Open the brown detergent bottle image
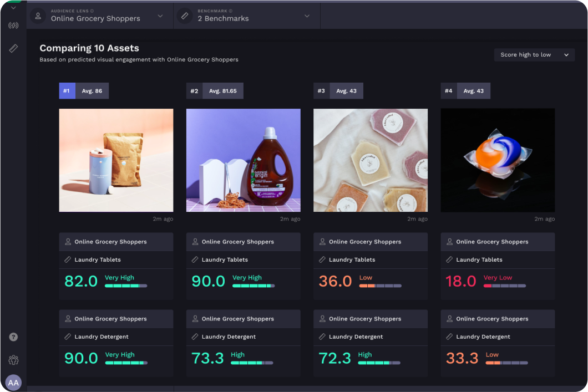588x392 pixels. (x=243, y=160)
